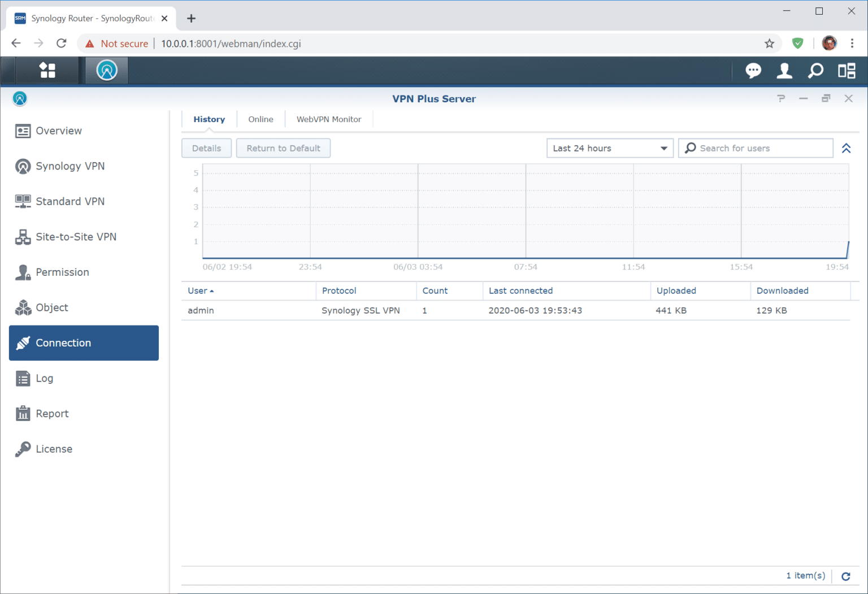Go back in the browser

tap(16, 44)
